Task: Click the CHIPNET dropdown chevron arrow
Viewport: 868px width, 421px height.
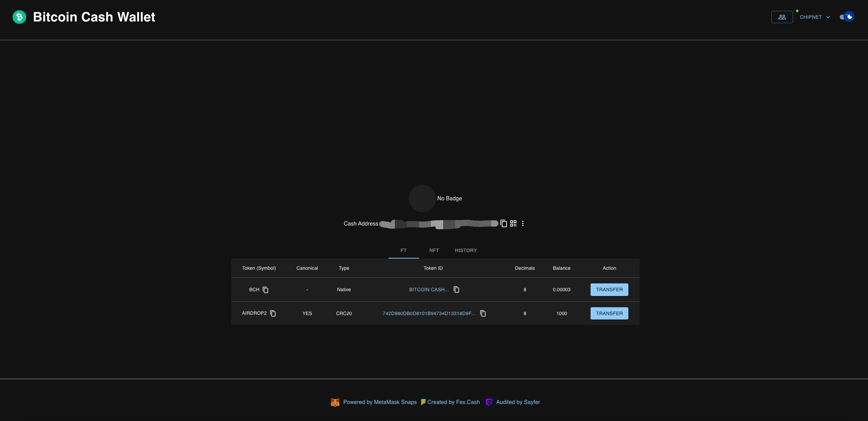Action: 828,17
